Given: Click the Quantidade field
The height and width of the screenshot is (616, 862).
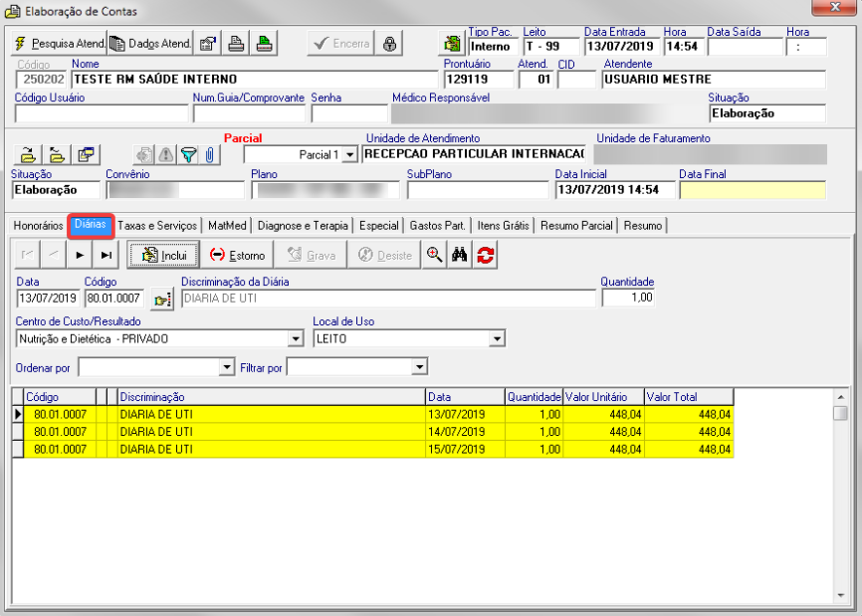Looking at the screenshot, I should click(x=628, y=298).
